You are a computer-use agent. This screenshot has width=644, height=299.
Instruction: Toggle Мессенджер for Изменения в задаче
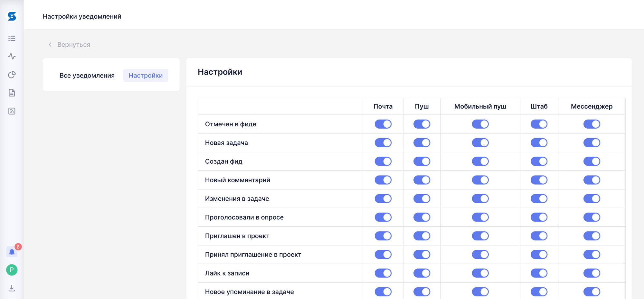(592, 199)
